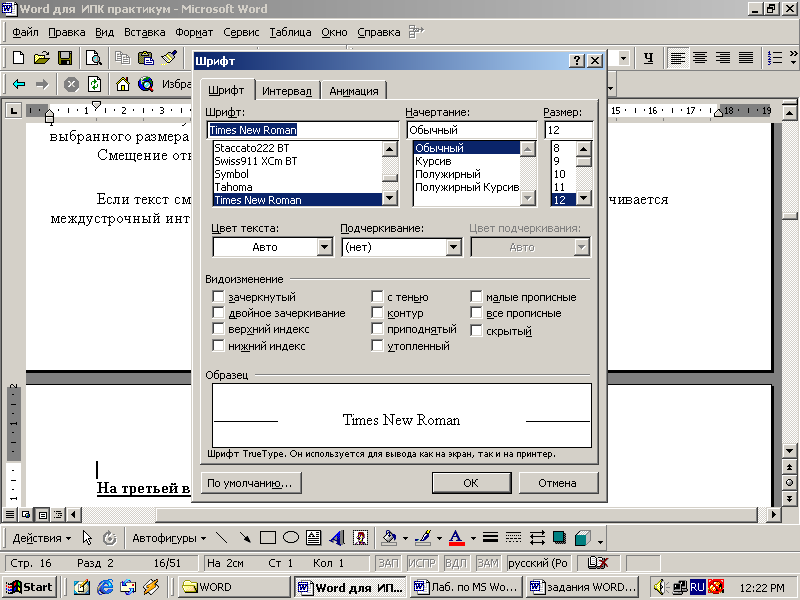Open 3-D style drawing icon
Image resolution: width=800 pixels, height=600 pixels.
tap(583, 538)
